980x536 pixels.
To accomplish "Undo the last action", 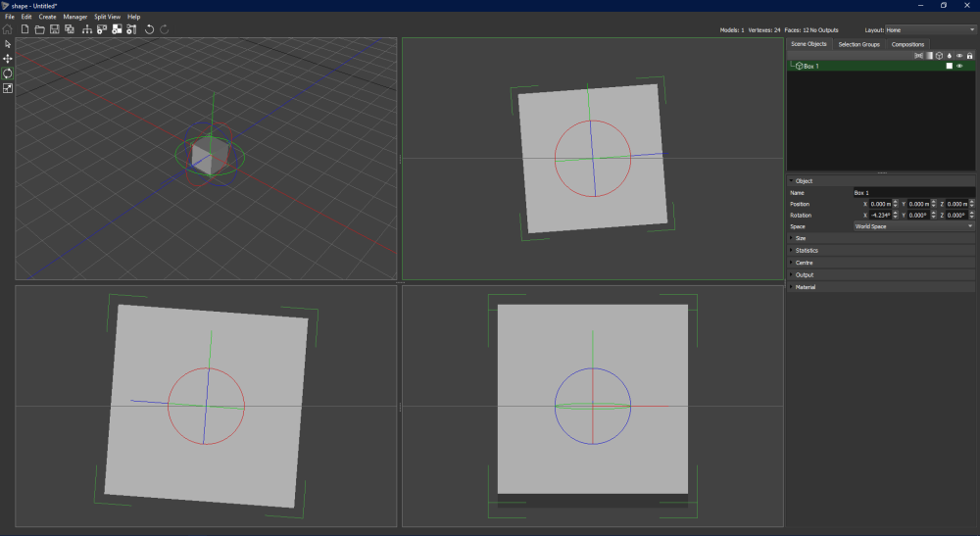I will point(149,29).
